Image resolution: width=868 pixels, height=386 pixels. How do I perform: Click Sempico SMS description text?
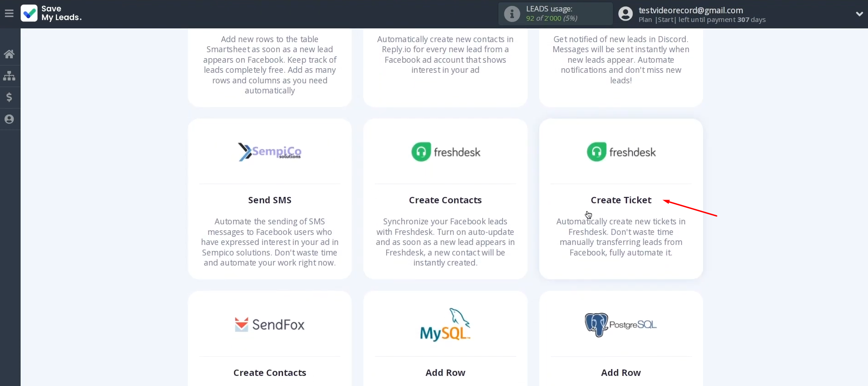[x=270, y=242]
